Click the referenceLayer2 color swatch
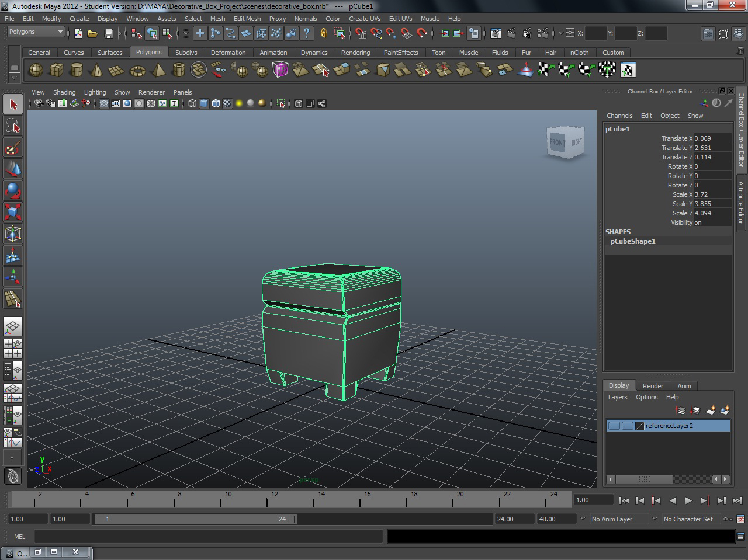The height and width of the screenshot is (560, 748). click(640, 425)
